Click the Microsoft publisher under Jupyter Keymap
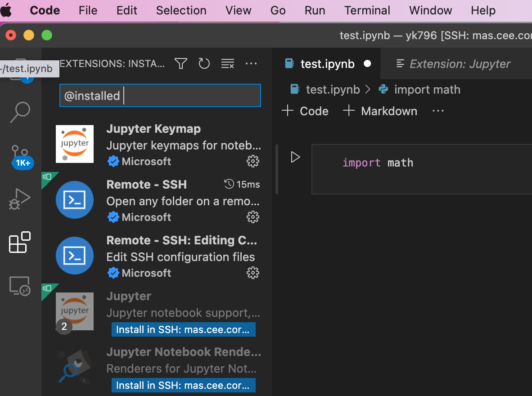The height and width of the screenshot is (396, 532). (x=146, y=161)
